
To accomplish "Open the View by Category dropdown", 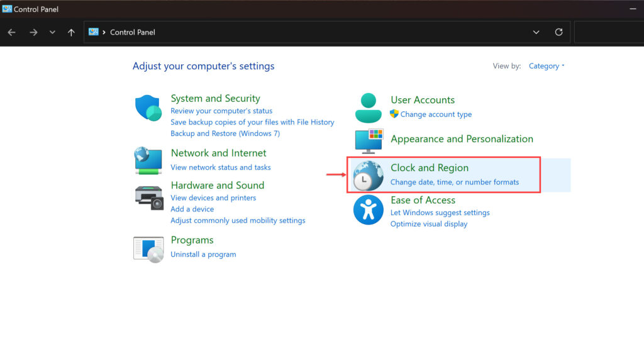I will pyautogui.click(x=547, y=66).
